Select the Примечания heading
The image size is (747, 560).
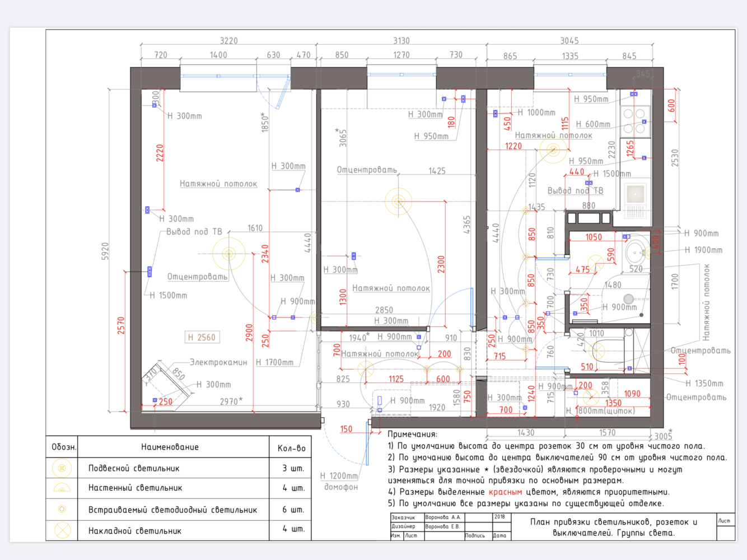[412, 434]
